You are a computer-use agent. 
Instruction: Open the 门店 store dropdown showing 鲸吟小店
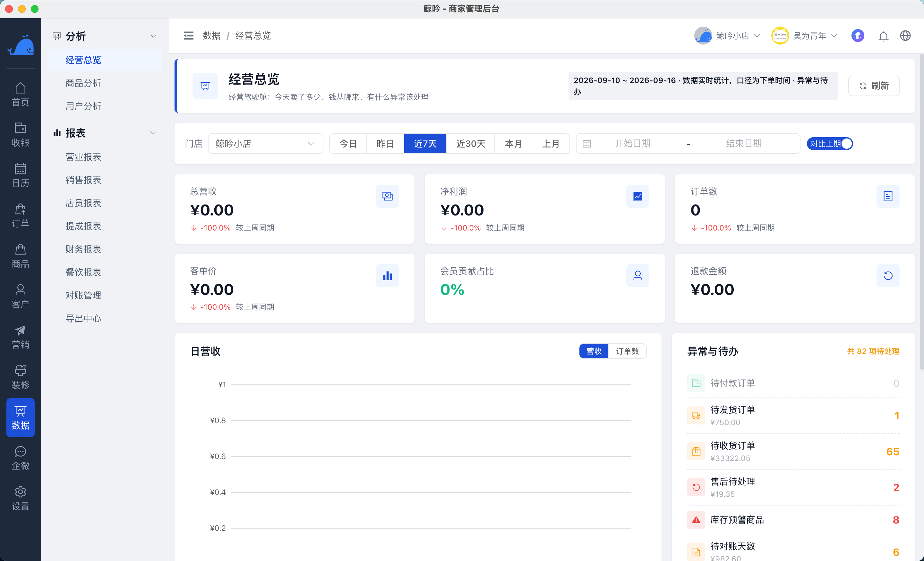point(265,144)
